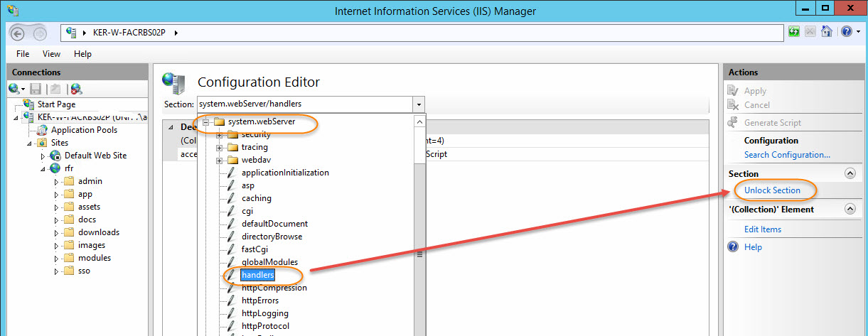Image resolution: width=868 pixels, height=336 pixels.
Task: Select the httpErrors section
Action: (260, 300)
